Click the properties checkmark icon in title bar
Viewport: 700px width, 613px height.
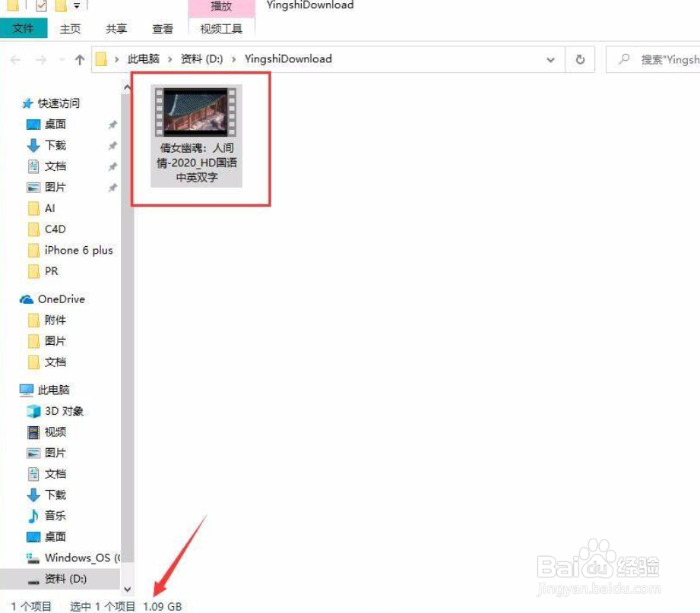pos(41,5)
